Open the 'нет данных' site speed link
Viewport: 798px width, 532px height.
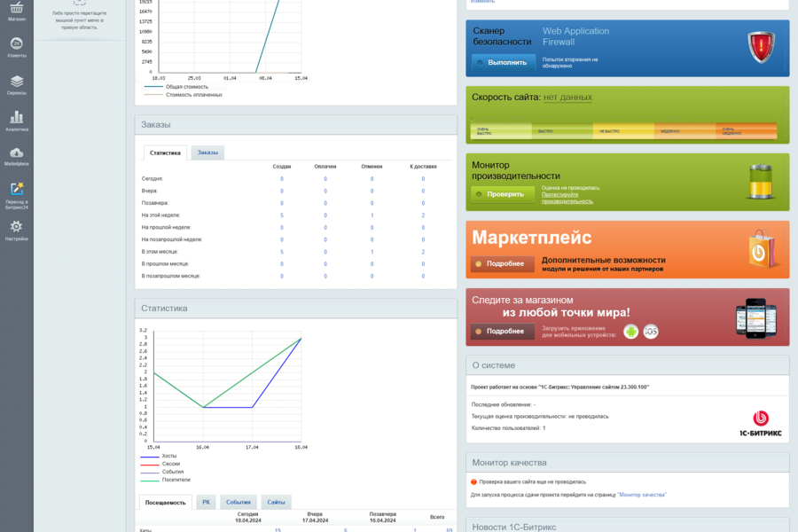568,98
